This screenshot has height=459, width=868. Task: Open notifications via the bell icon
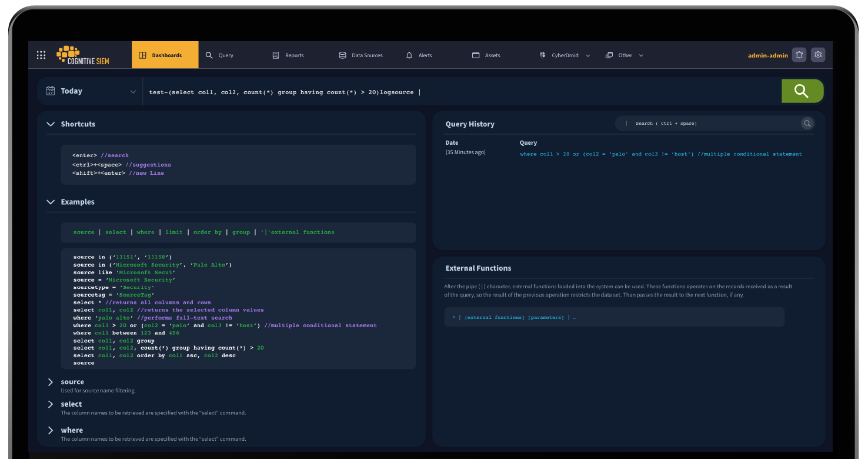(x=799, y=54)
